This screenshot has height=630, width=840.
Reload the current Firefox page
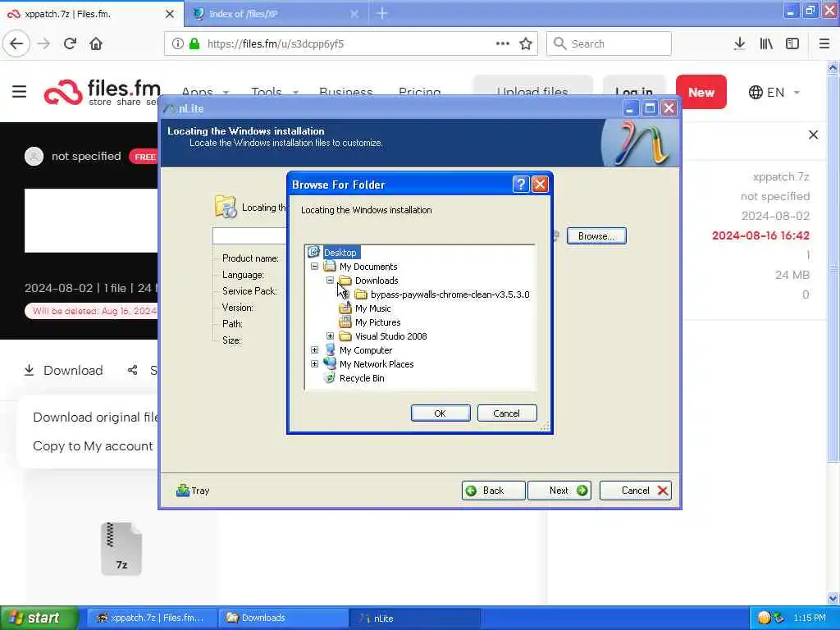click(x=70, y=43)
